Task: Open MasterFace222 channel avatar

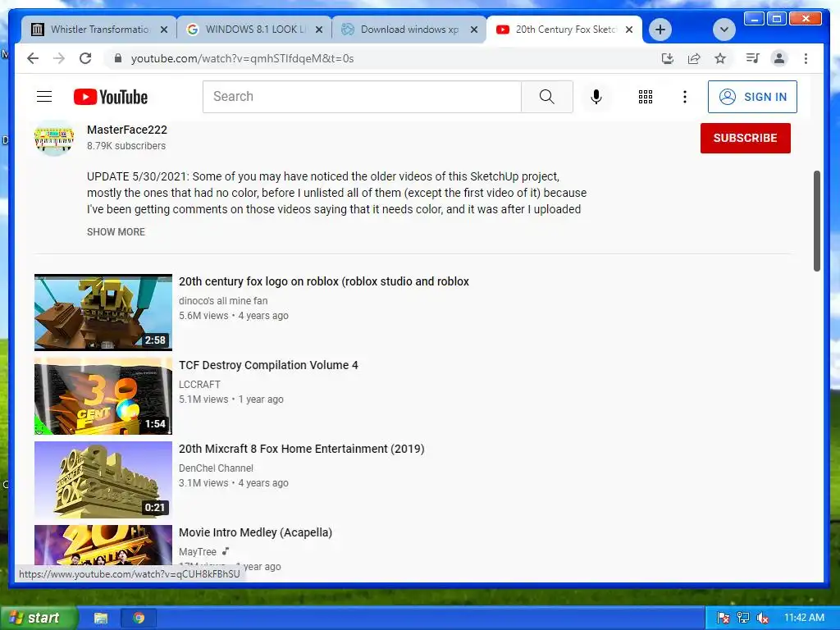Action: pos(53,138)
